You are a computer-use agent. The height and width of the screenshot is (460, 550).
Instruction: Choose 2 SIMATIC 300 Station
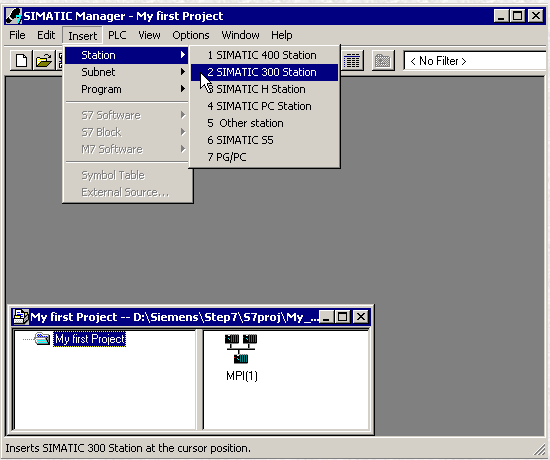point(264,72)
